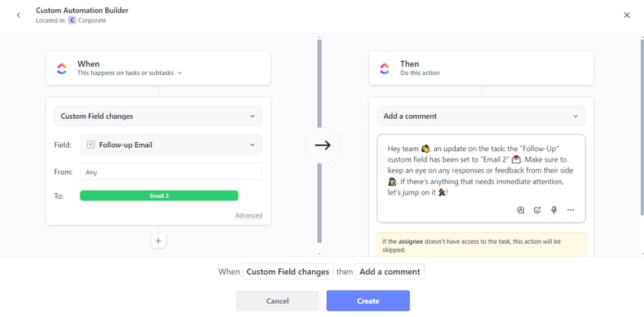644x317 pixels.
Task: Expand the Custom Field changes trigger dropdown
Action: (158, 117)
